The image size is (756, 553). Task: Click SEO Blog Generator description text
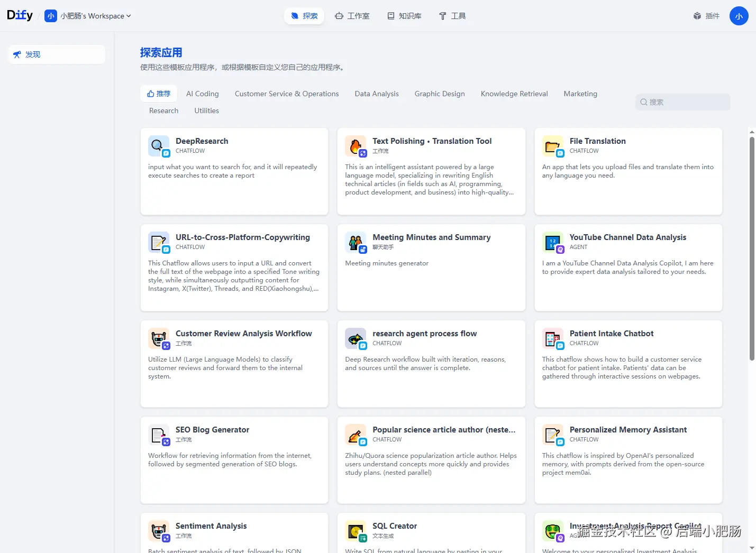230,460
